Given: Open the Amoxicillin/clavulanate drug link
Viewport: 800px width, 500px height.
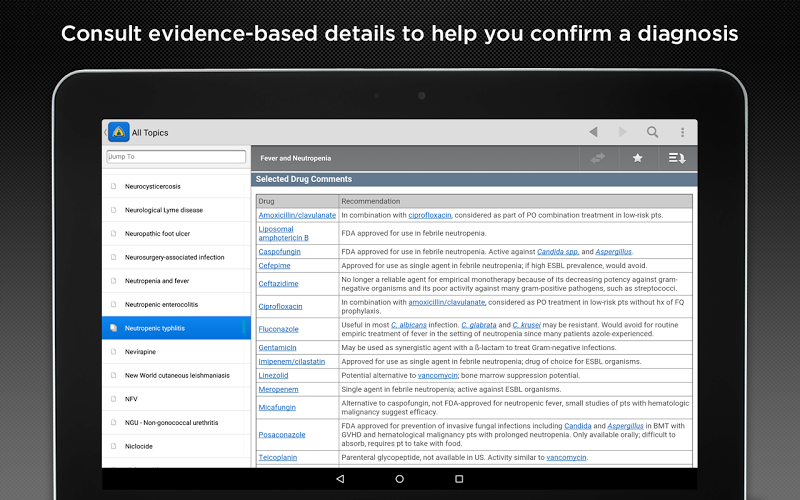Looking at the screenshot, I should point(297,215).
